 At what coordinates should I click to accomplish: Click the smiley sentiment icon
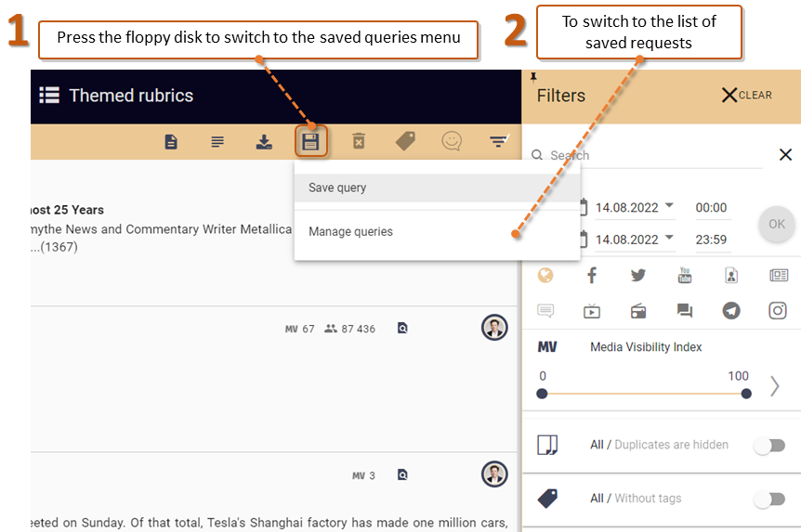[452, 141]
